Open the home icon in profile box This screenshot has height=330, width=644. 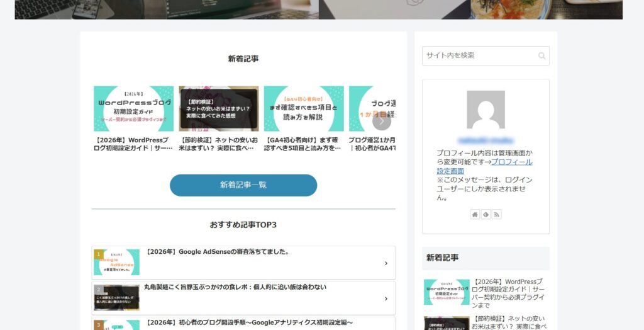[475, 214]
